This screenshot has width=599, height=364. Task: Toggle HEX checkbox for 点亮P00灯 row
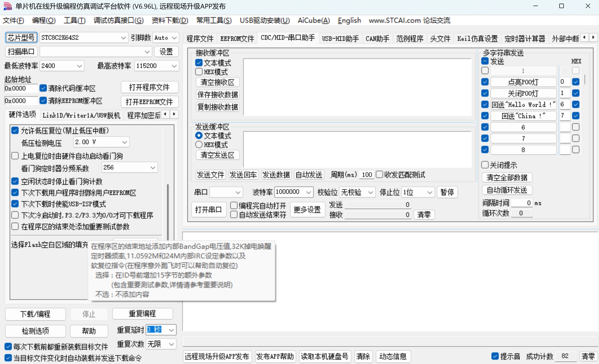pos(576,82)
